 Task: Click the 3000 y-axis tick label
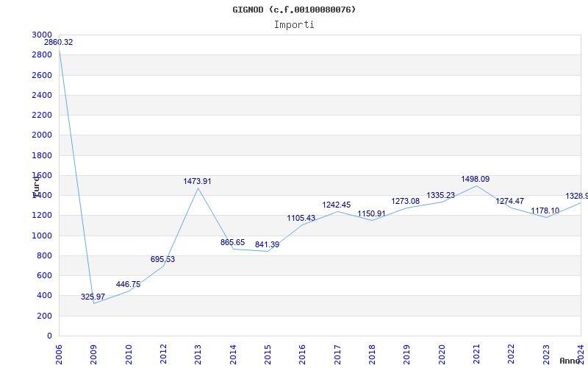[42, 35]
